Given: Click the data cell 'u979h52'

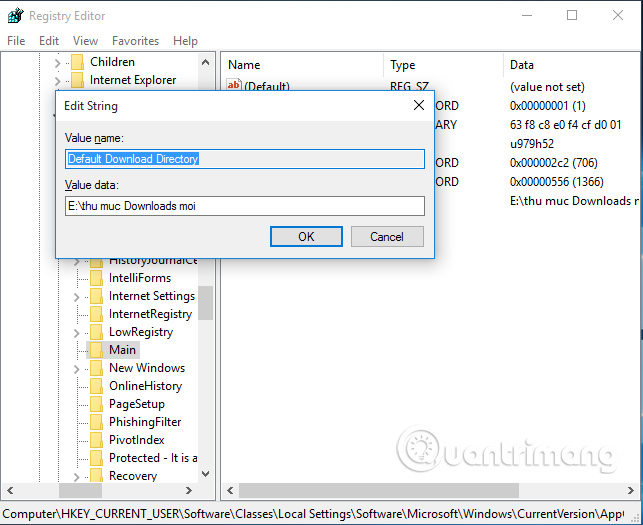Looking at the screenshot, I should [x=532, y=144].
